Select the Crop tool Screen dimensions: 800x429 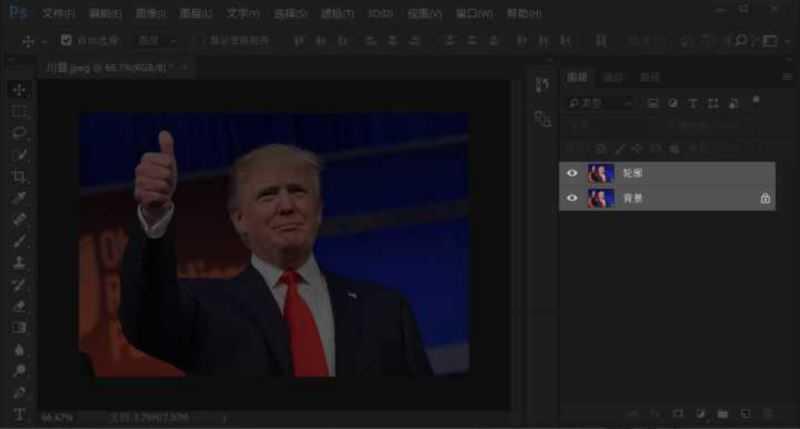(x=19, y=176)
